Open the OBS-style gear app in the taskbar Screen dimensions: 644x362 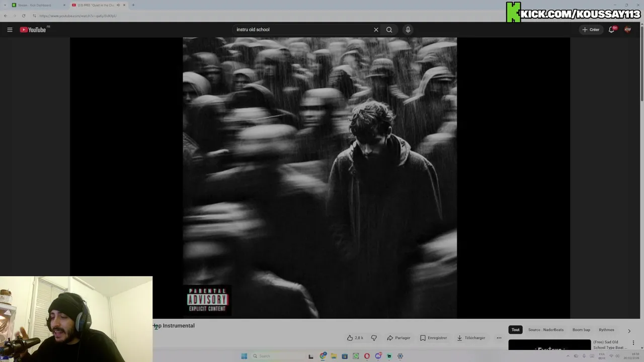click(400, 356)
